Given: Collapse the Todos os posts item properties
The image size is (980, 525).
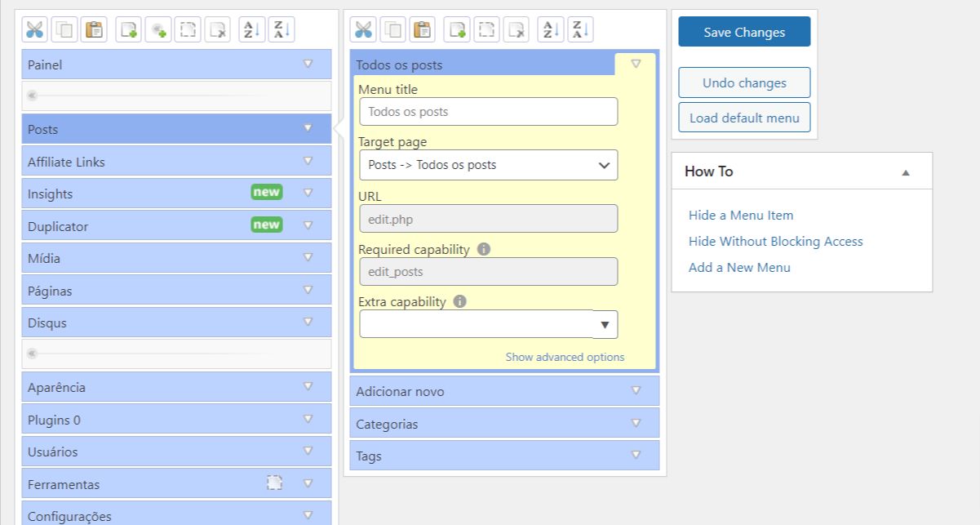Looking at the screenshot, I should coord(636,63).
